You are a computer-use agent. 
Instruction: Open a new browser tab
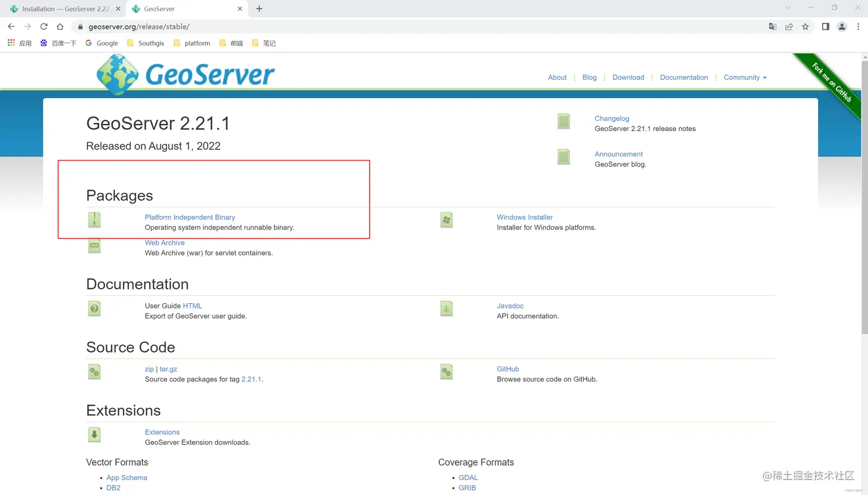[259, 9]
